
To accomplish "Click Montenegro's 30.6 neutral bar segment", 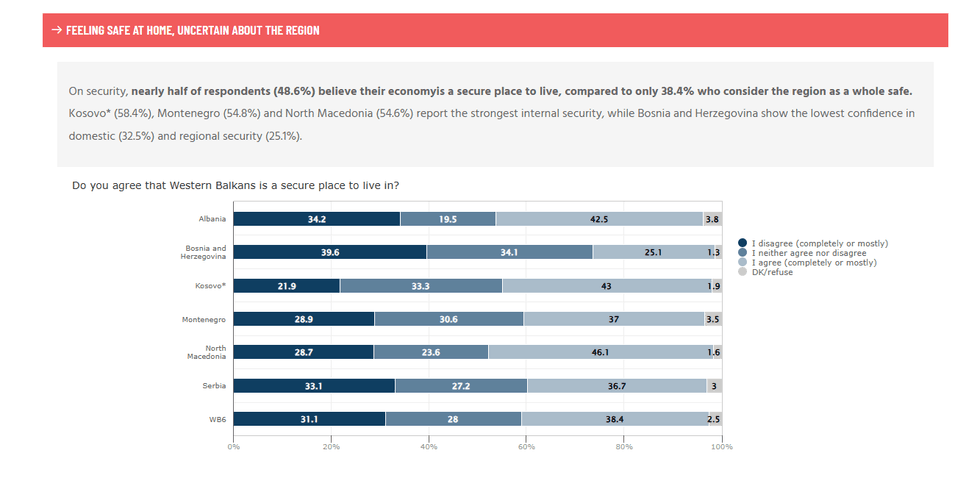I will [449, 319].
